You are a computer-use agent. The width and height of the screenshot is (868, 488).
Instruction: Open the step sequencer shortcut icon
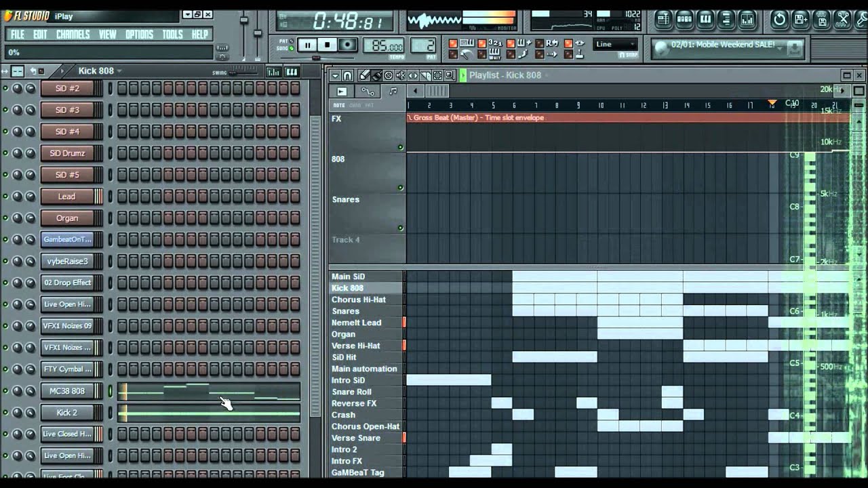(x=684, y=20)
